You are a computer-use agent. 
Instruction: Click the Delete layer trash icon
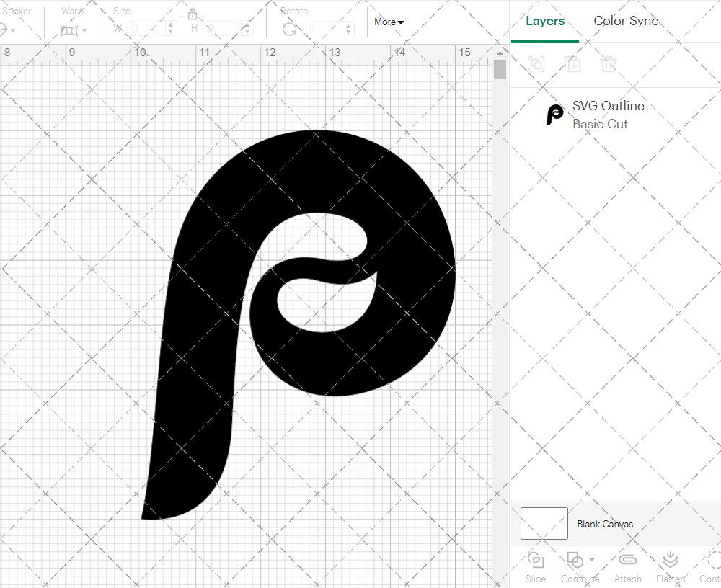click(x=609, y=64)
